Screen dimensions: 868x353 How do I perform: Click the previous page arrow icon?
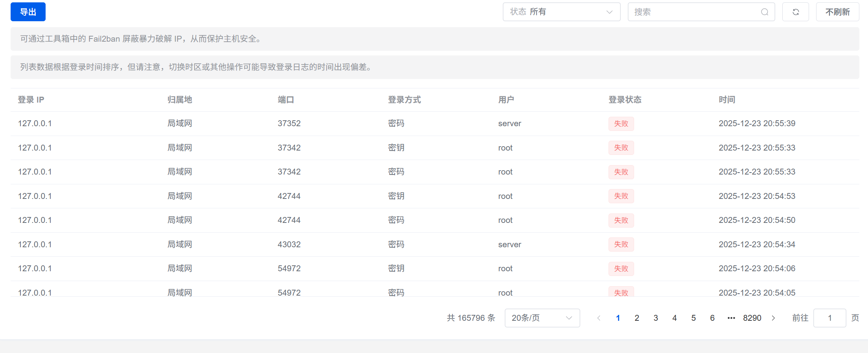point(599,318)
